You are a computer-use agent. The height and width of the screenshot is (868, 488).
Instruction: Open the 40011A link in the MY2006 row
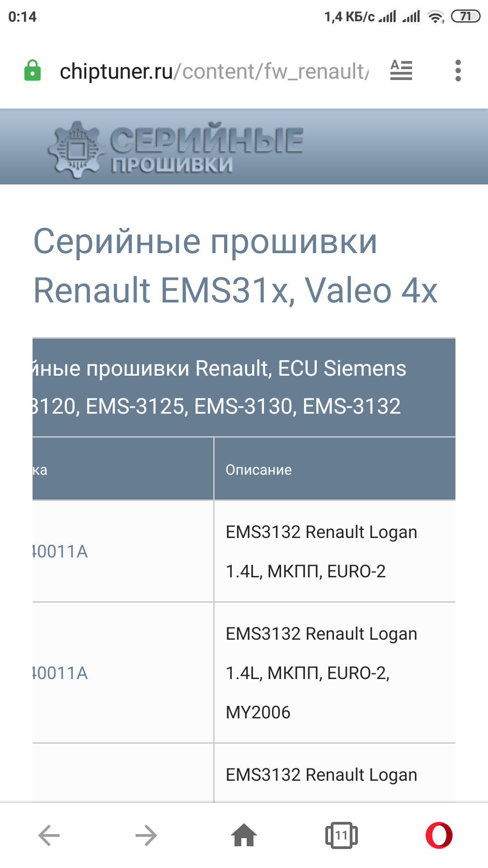tap(60, 673)
